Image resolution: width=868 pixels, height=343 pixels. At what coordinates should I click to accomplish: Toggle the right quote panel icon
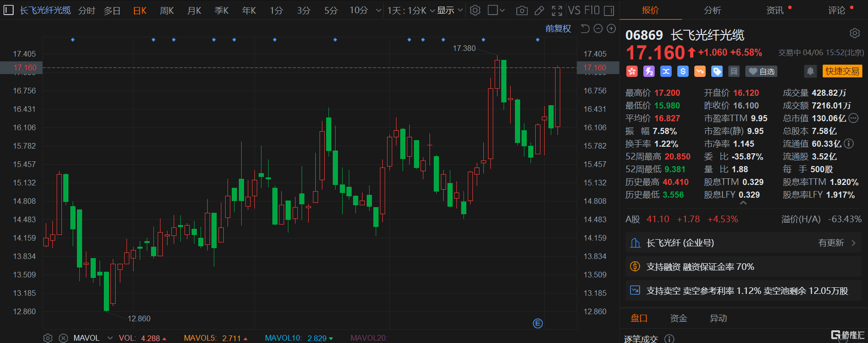tap(609, 10)
